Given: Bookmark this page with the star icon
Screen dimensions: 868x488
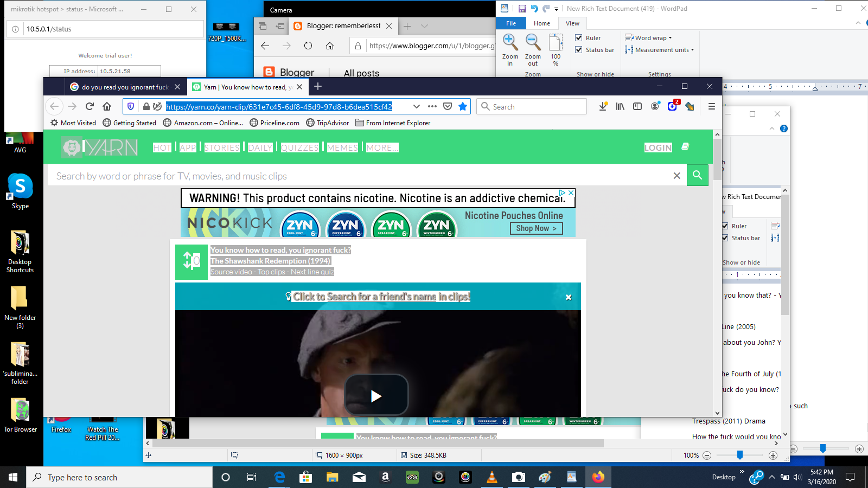Looking at the screenshot, I should pyautogui.click(x=463, y=106).
